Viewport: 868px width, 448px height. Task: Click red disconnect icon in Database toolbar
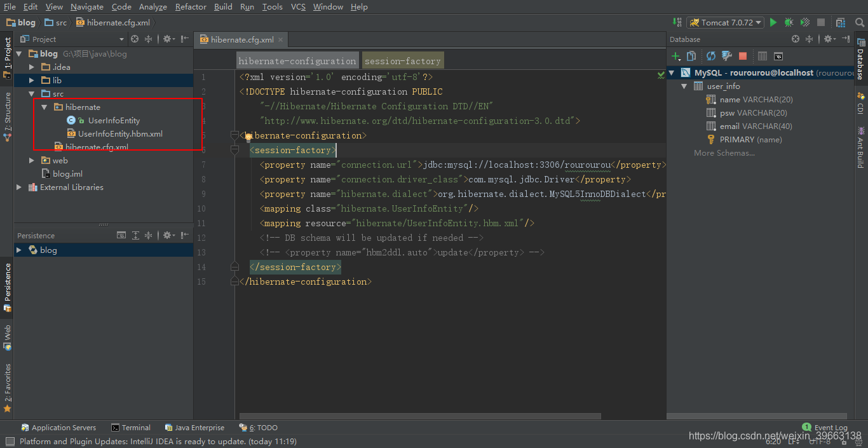point(743,57)
